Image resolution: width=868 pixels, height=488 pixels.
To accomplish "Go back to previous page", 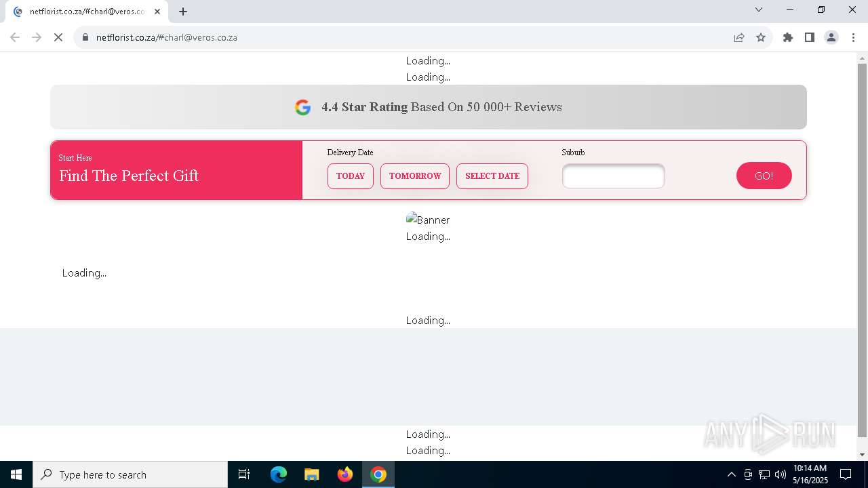I will [x=15, y=37].
